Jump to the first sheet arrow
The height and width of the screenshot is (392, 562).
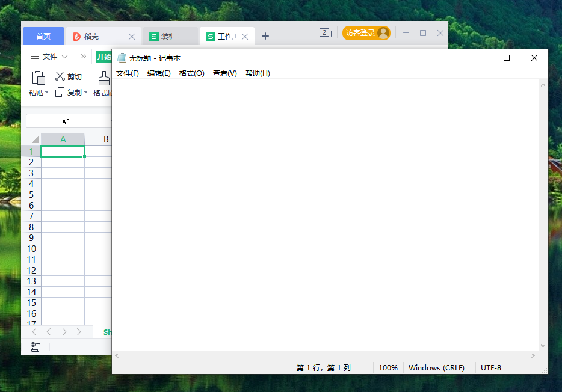33,332
